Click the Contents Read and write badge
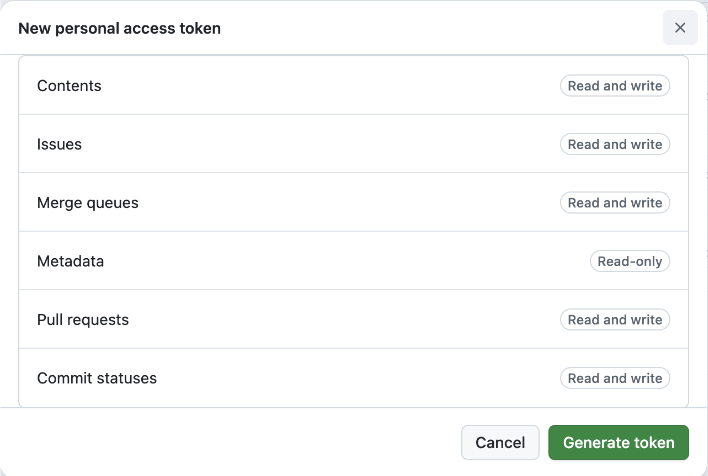Image resolution: width=708 pixels, height=476 pixels. tap(614, 86)
